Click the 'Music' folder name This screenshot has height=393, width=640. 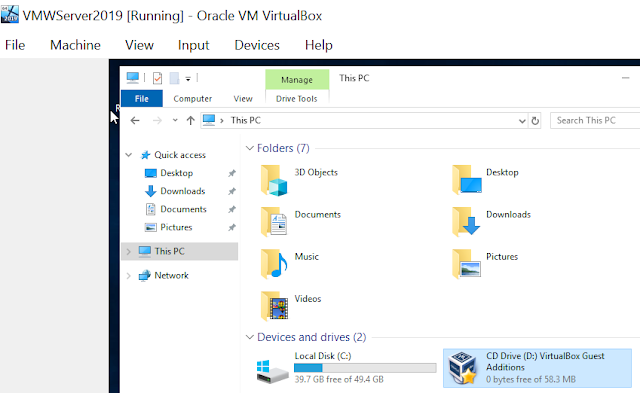tap(307, 257)
